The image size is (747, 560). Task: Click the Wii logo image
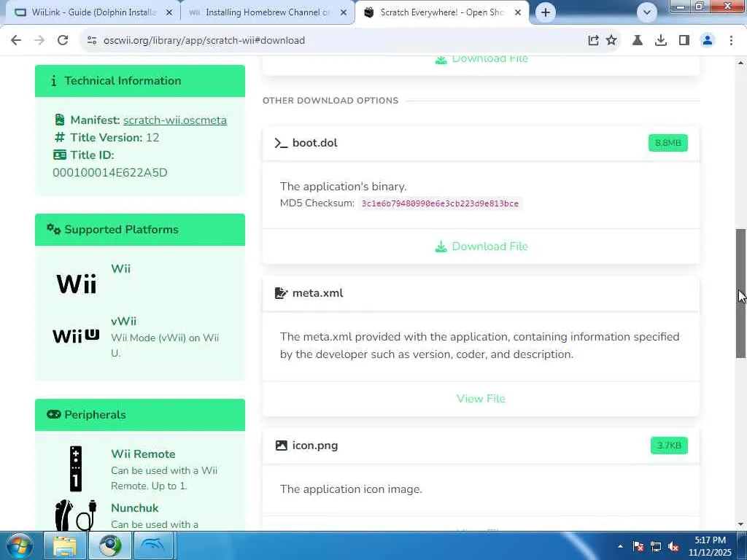coord(76,284)
